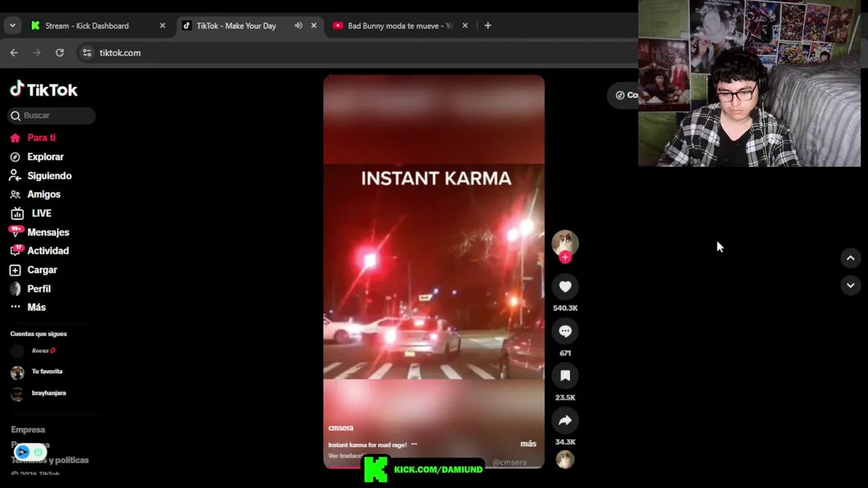Go to previous video with up chevron
The height and width of the screenshot is (488, 868).
click(850, 258)
